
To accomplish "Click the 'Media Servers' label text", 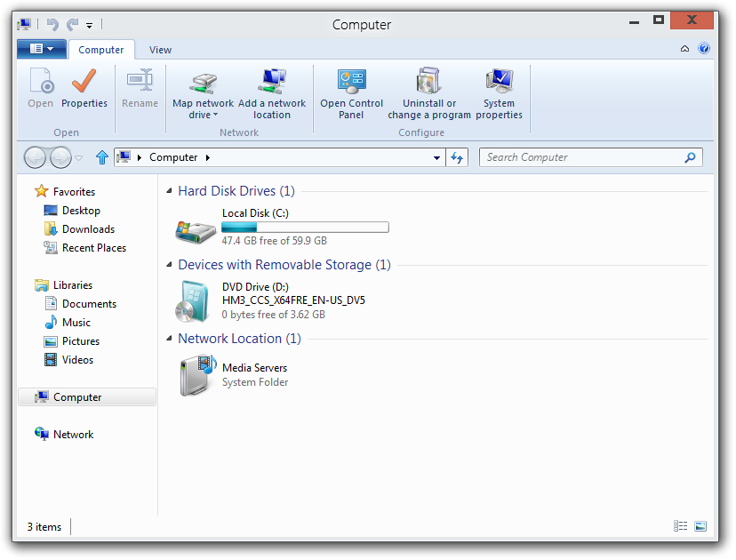I will point(254,368).
